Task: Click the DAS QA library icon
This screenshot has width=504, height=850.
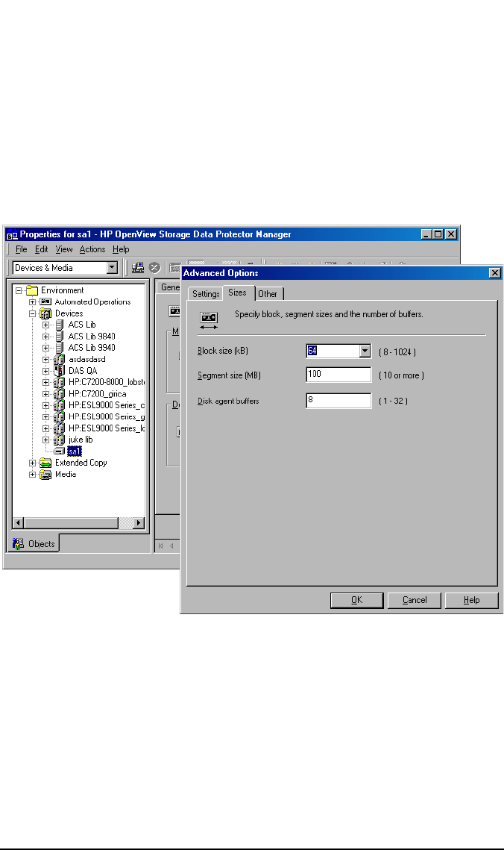Action: point(60,371)
